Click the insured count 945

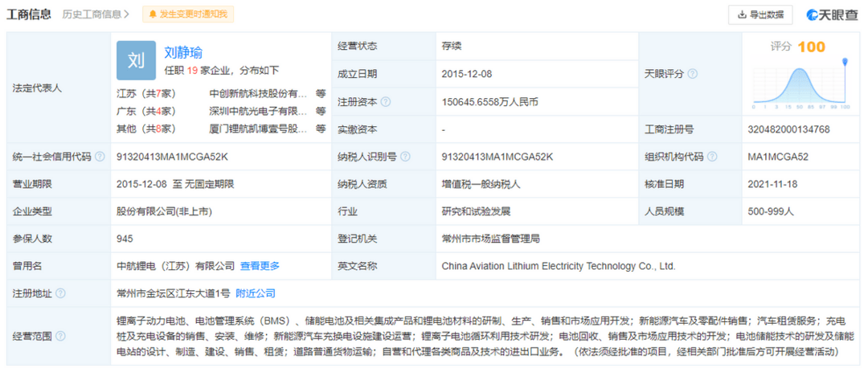(x=125, y=239)
